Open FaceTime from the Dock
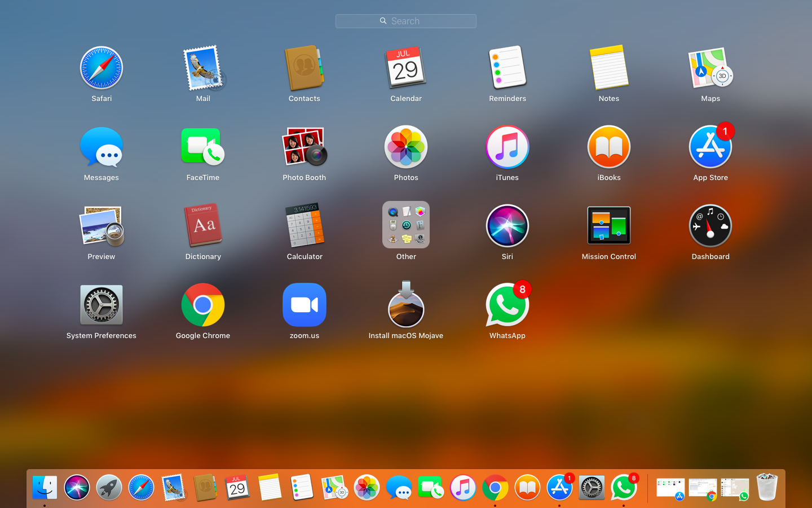The image size is (812, 508). pyautogui.click(x=431, y=487)
